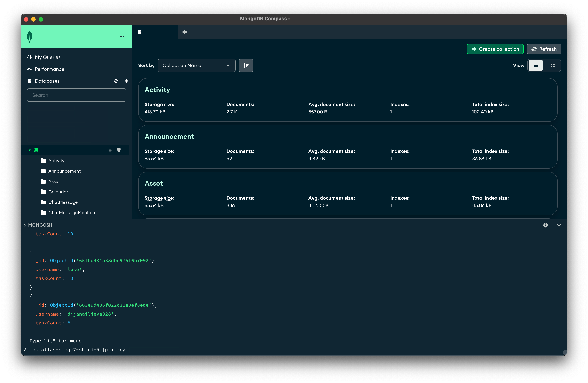Open the connection options three-dot menu
This screenshot has height=383, width=588.
pos(122,36)
